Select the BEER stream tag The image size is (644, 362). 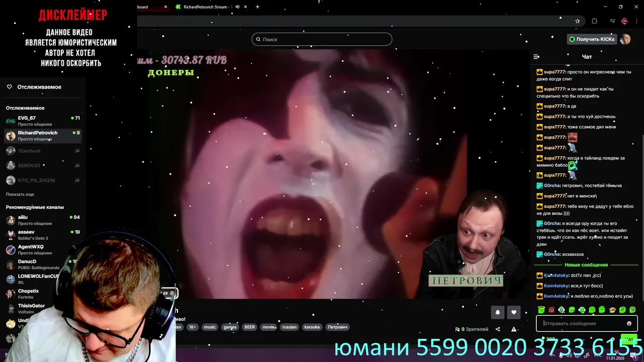coord(250,327)
